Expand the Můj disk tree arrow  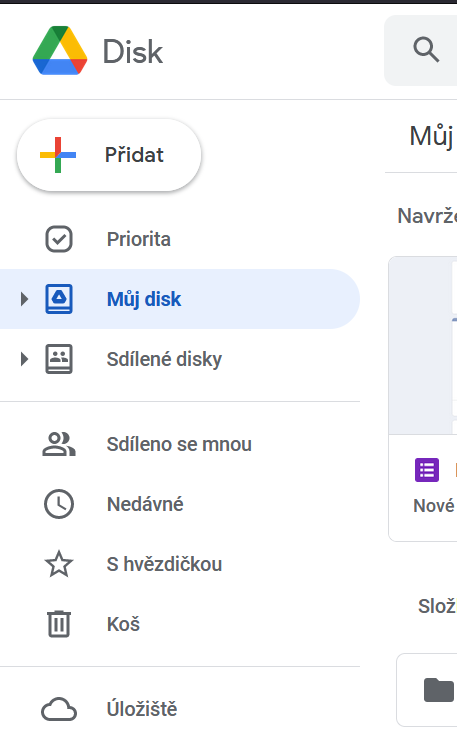pyautogui.click(x=24, y=299)
